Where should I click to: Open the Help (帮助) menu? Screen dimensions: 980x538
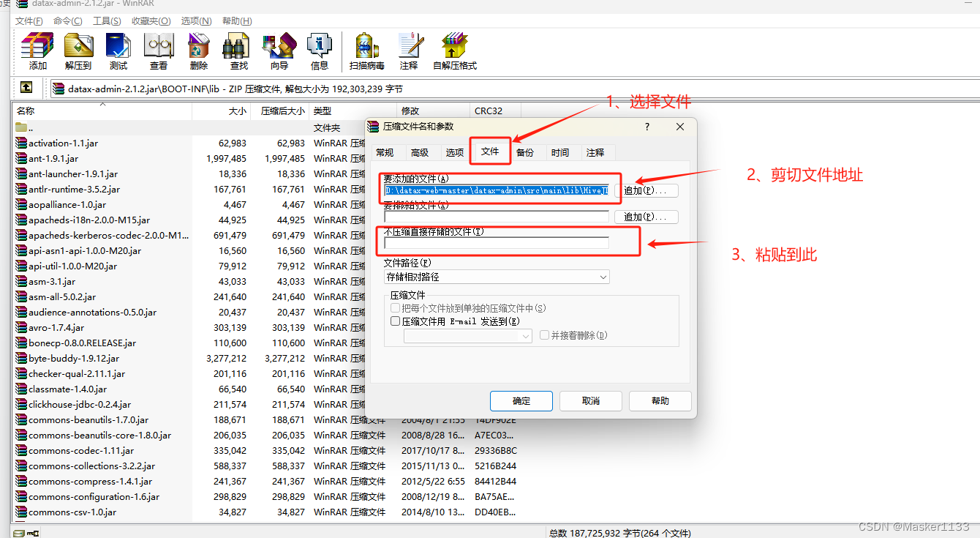tap(236, 21)
